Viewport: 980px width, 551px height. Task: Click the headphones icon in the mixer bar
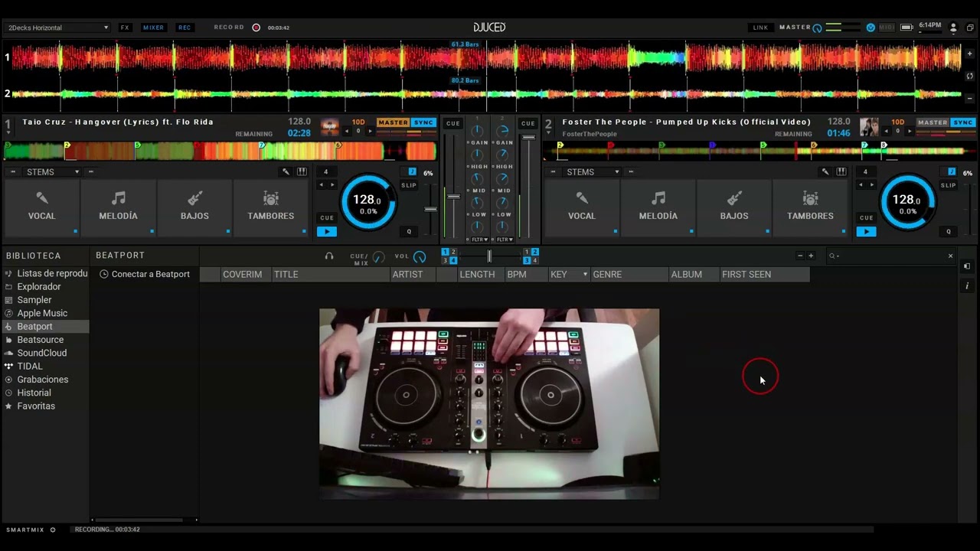tap(329, 256)
